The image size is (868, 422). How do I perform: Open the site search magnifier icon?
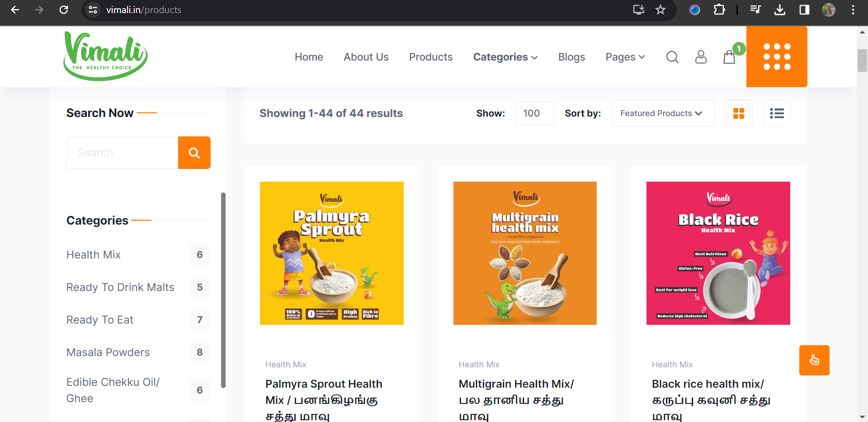(x=672, y=57)
